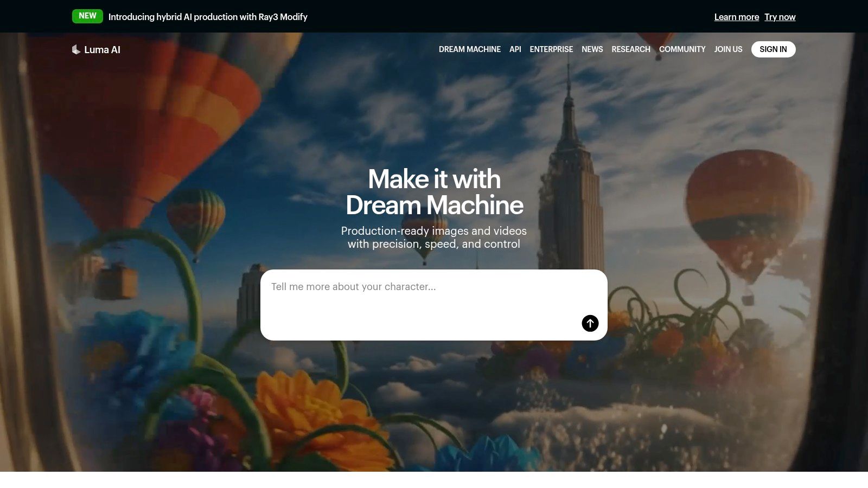
Task: Click the Luma AI logo icon
Action: click(76, 49)
